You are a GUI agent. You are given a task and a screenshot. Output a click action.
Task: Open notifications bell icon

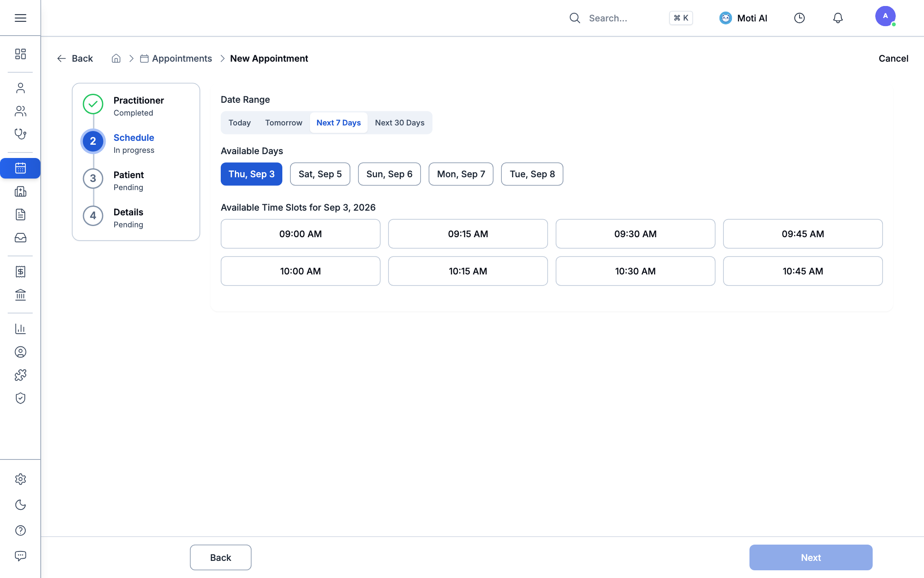click(838, 18)
